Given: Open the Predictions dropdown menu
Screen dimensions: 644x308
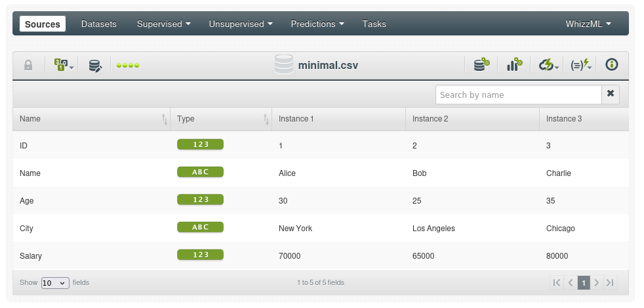Looking at the screenshot, I should pyautogui.click(x=317, y=24).
